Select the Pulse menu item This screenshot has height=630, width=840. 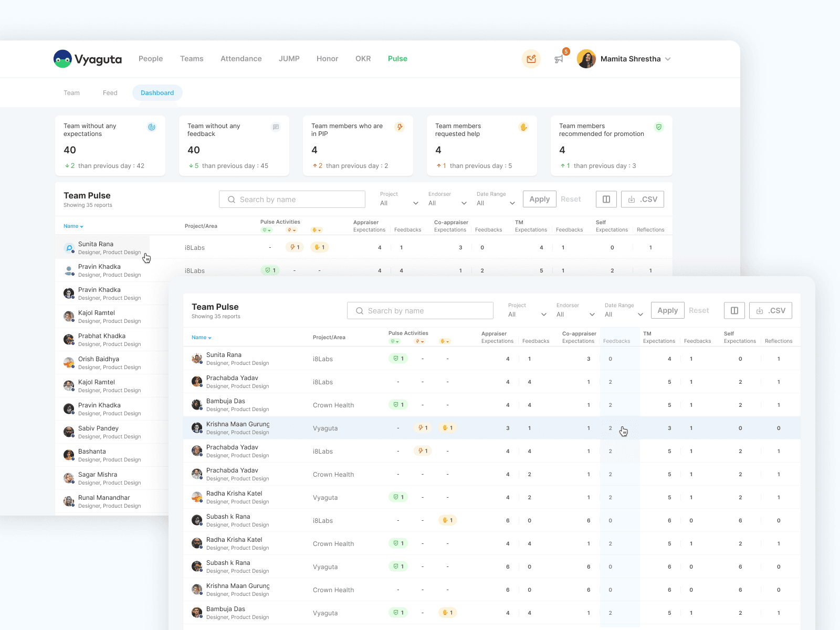click(x=397, y=59)
